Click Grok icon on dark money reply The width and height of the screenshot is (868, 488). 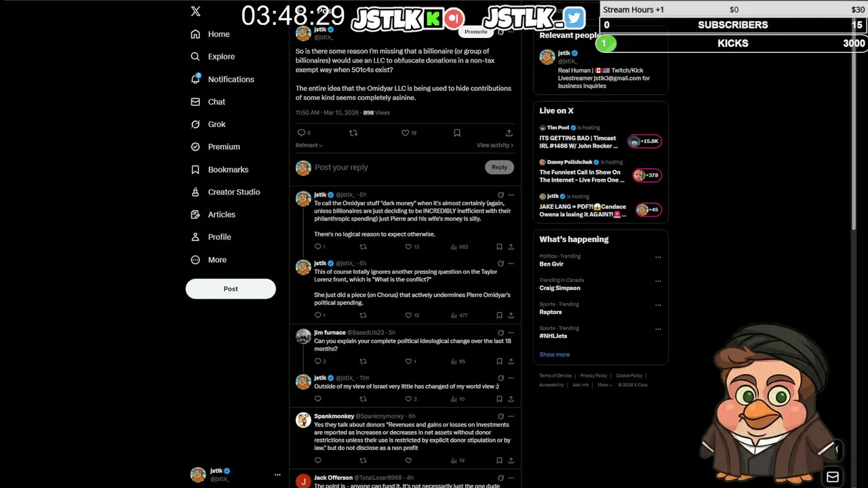pos(500,195)
